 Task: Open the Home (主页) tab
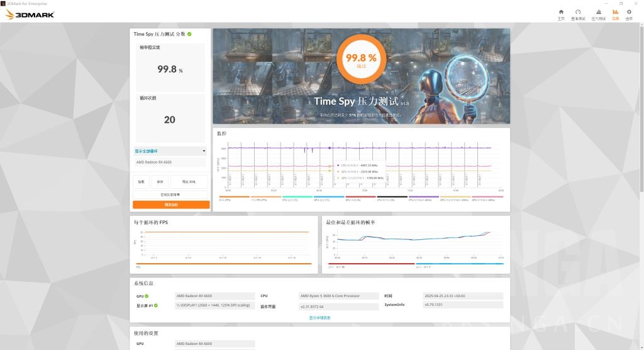(561, 14)
